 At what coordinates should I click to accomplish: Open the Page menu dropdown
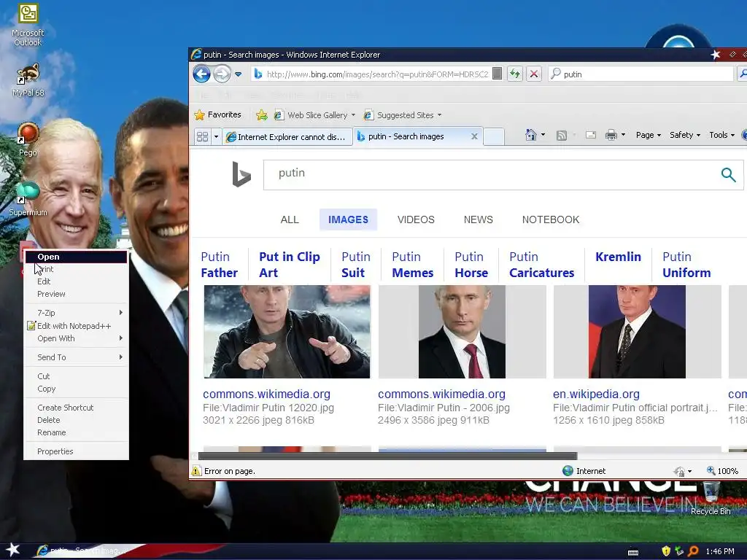coord(649,135)
